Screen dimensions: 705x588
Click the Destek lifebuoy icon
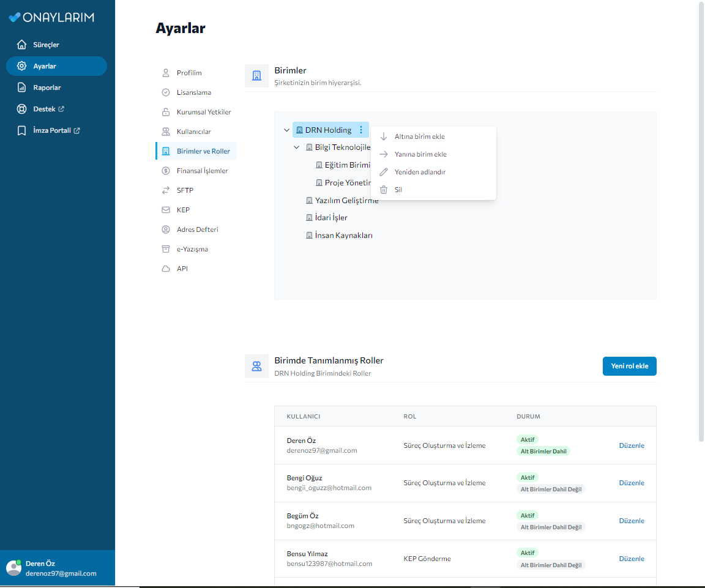[22, 109]
